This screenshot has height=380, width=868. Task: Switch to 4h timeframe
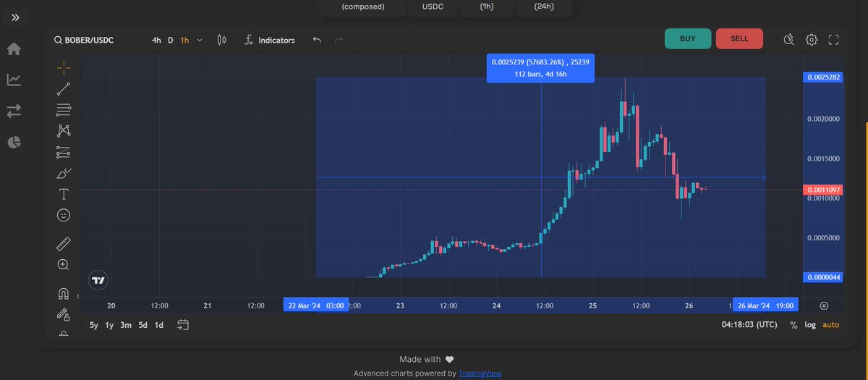point(156,40)
